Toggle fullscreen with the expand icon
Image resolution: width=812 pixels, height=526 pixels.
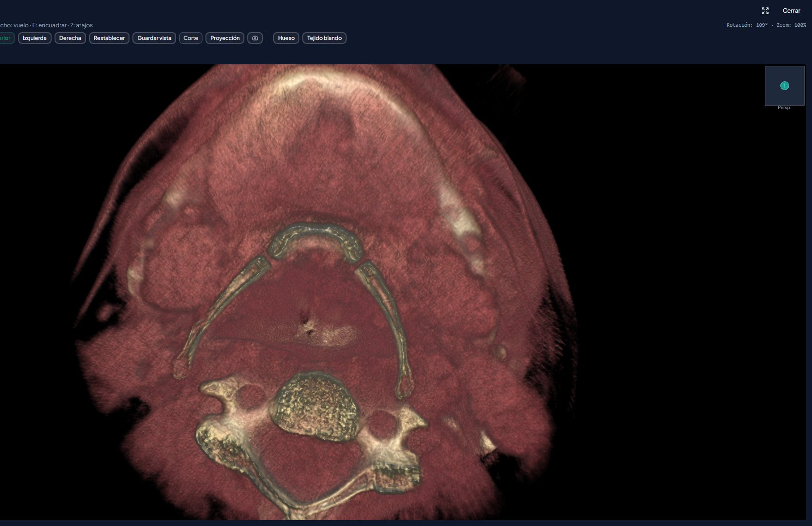pyautogui.click(x=765, y=11)
